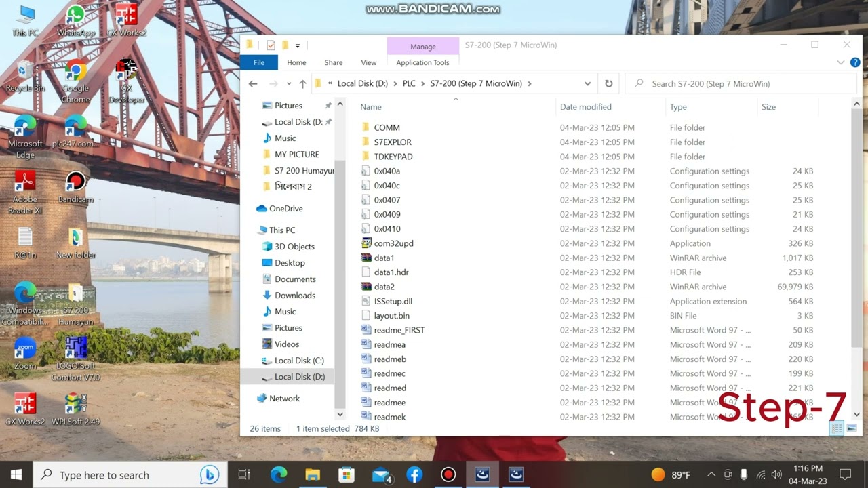Open Mail app from taskbar
Screen dimensions: 868x488
[x=382, y=474]
